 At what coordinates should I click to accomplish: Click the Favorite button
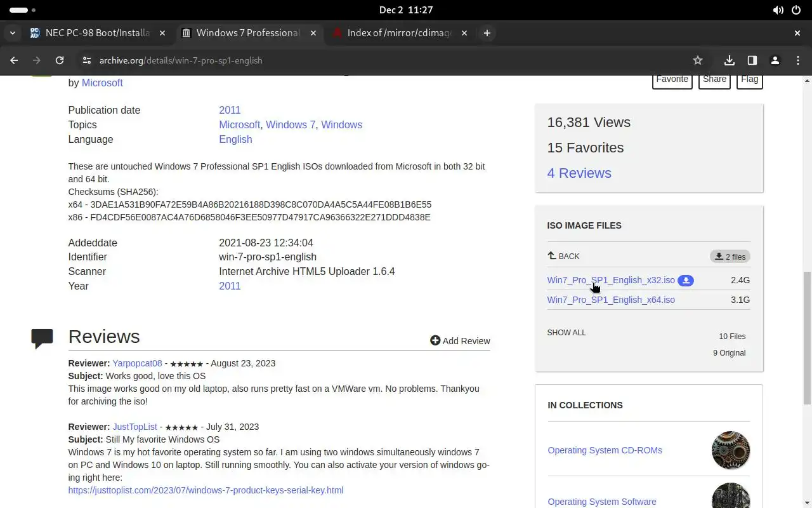tap(672, 80)
